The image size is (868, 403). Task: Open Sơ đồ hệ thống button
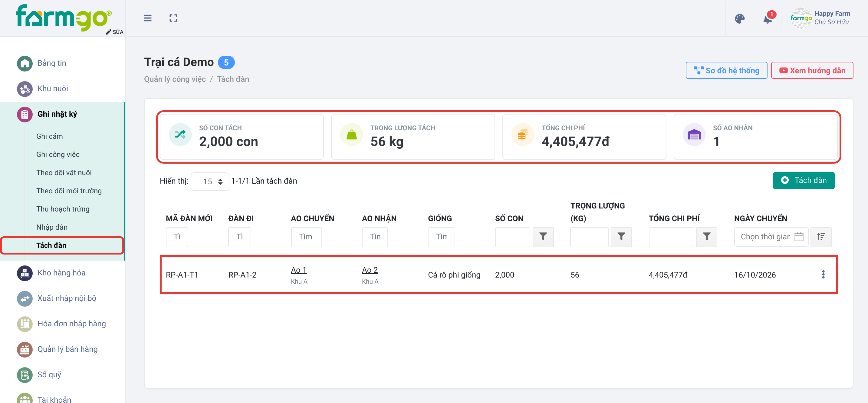726,71
